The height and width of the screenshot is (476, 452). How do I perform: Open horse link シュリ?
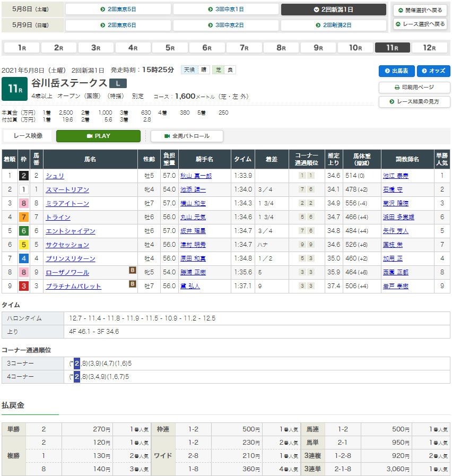coord(55,176)
